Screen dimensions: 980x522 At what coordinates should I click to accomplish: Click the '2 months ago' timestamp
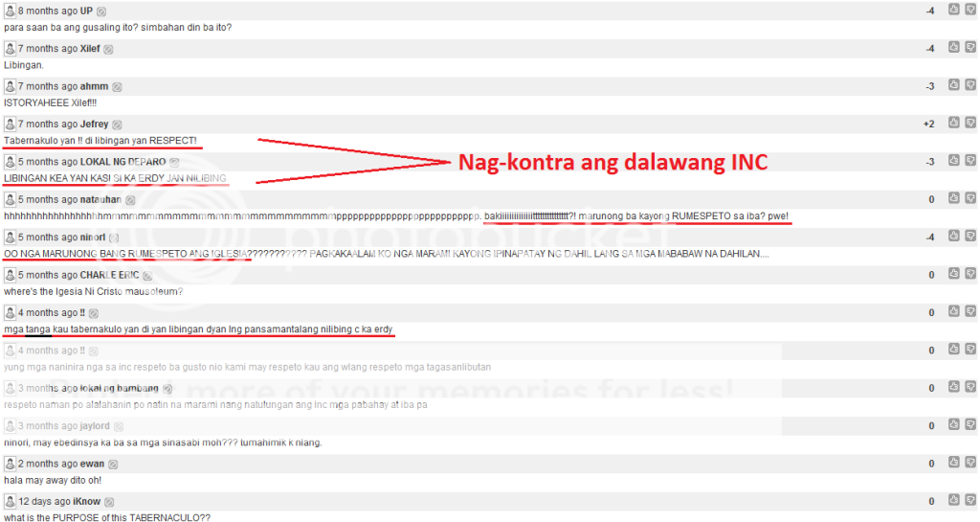[48, 464]
